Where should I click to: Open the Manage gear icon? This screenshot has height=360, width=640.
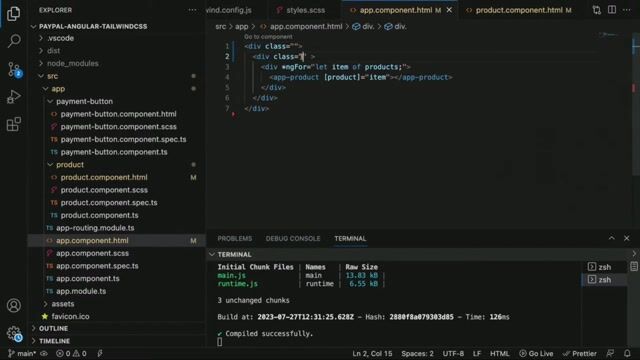pos(14,333)
